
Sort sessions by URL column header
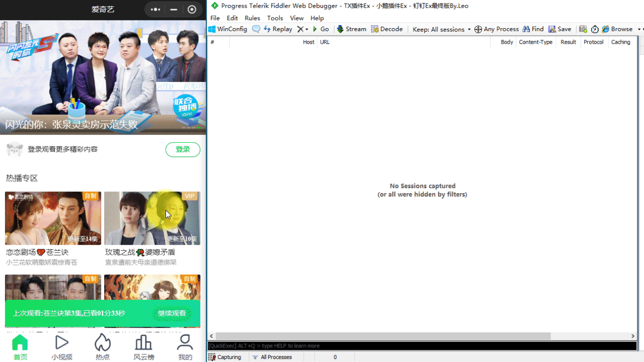tap(404, 42)
